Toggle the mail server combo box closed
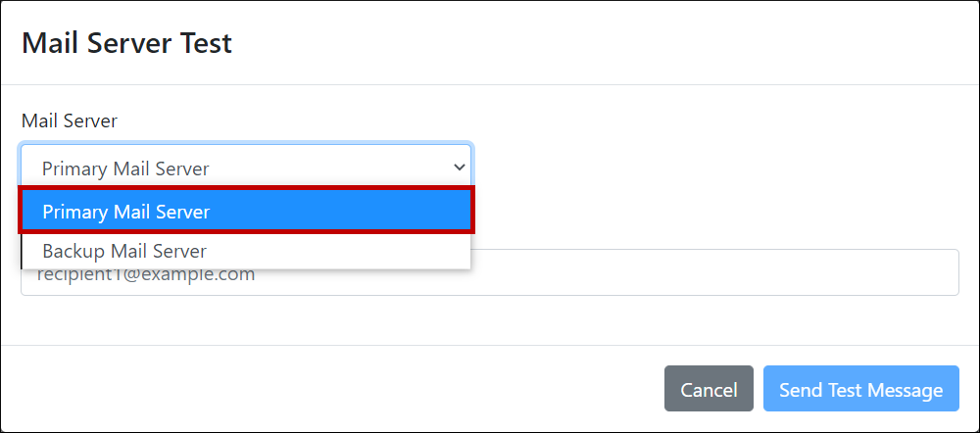Viewport: 980px width, 433px height. pyautogui.click(x=245, y=168)
